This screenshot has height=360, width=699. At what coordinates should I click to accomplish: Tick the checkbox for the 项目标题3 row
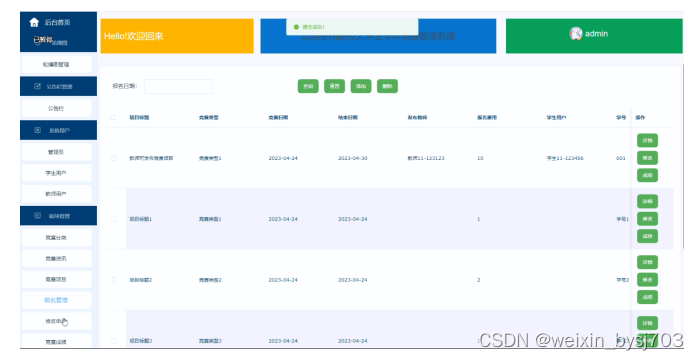pyautogui.click(x=114, y=341)
